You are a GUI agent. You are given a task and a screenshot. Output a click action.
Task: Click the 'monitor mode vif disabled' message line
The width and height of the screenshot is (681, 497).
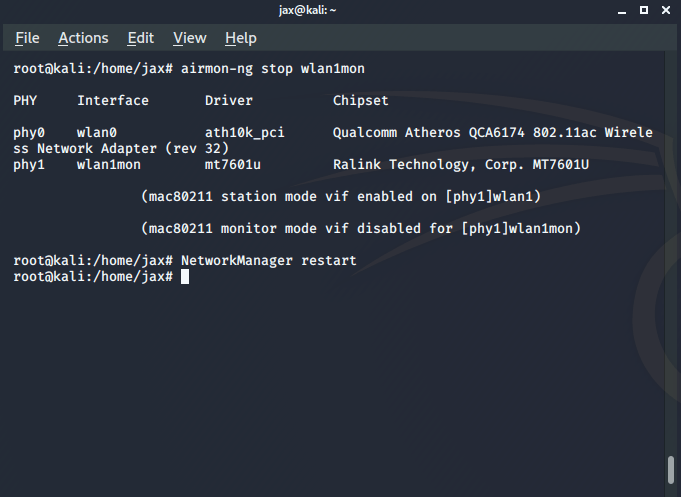[361, 229]
